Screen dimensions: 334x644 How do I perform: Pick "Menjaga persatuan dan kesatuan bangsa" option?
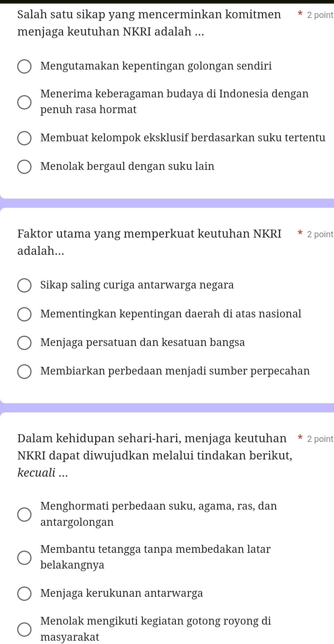tap(25, 343)
